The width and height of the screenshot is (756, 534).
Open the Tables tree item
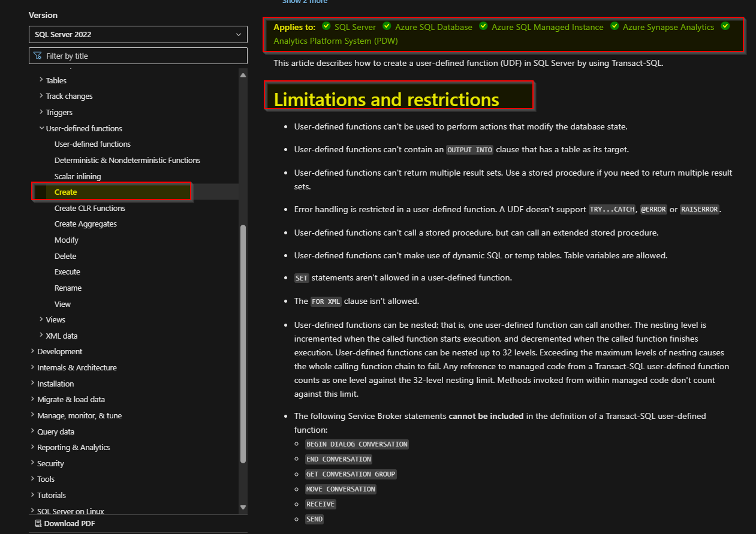coord(56,80)
